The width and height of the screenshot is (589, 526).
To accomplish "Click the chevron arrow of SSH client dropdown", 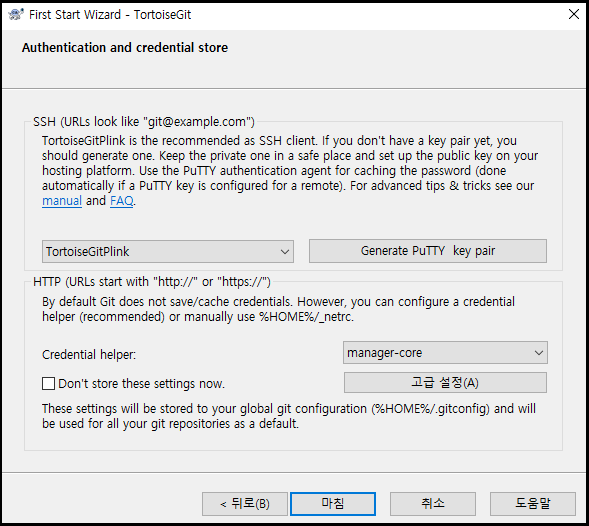I will (x=284, y=252).
